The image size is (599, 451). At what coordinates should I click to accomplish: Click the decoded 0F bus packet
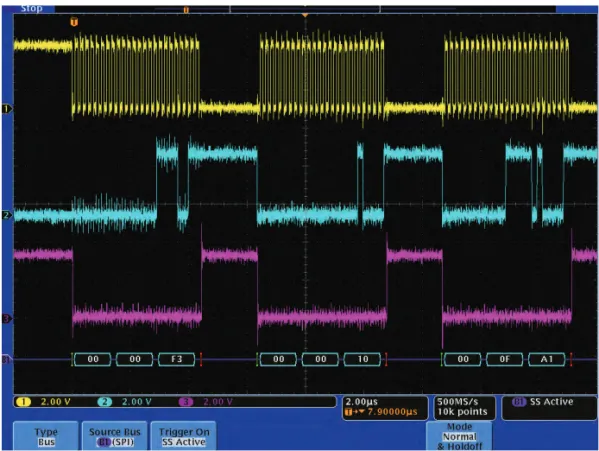pos(505,359)
